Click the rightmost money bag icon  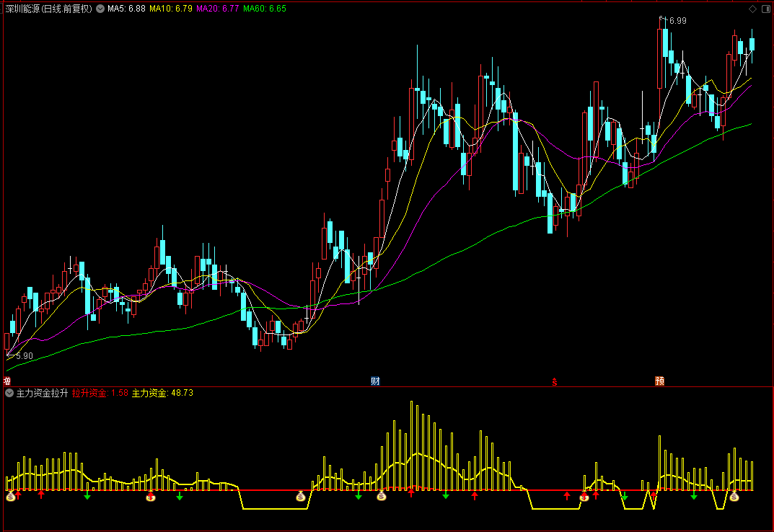coord(734,497)
